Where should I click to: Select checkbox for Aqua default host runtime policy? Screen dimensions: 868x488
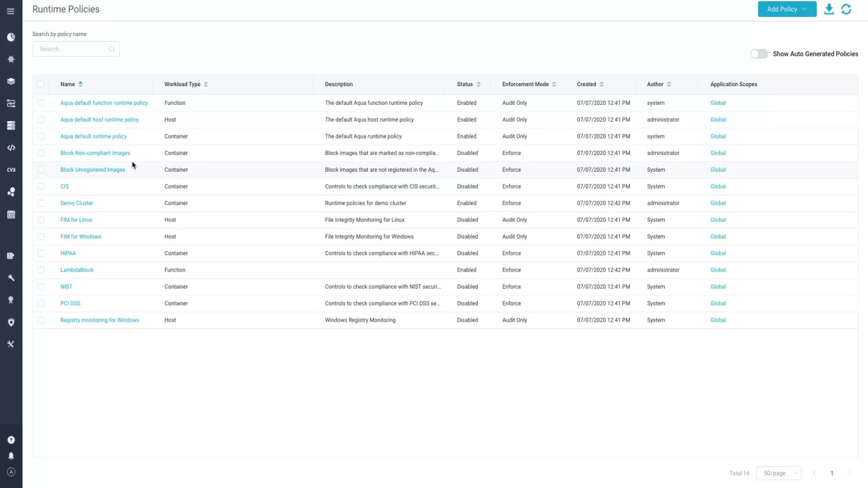(x=41, y=119)
